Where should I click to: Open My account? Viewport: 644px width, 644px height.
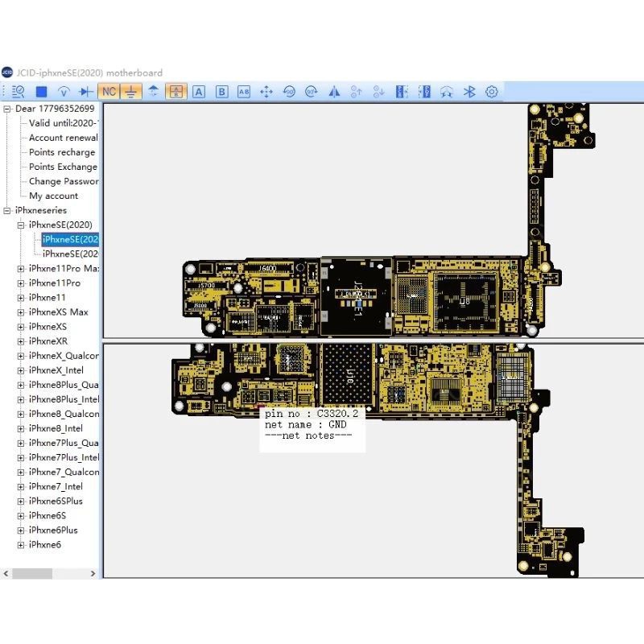click(x=53, y=196)
